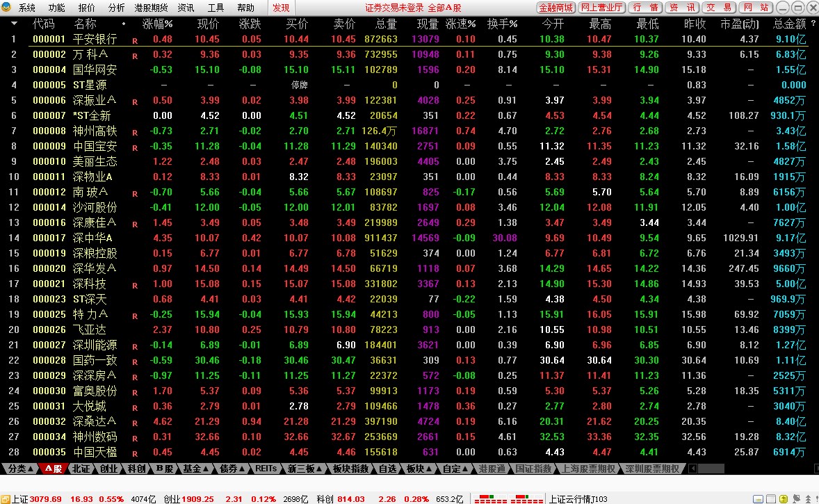Switch to the 自选 tab

pyautogui.click(x=387, y=469)
